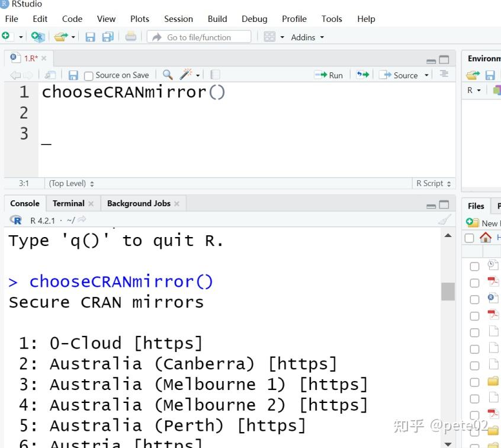Open the Debug menu
This screenshot has height=448, width=501.
pyautogui.click(x=254, y=19)
